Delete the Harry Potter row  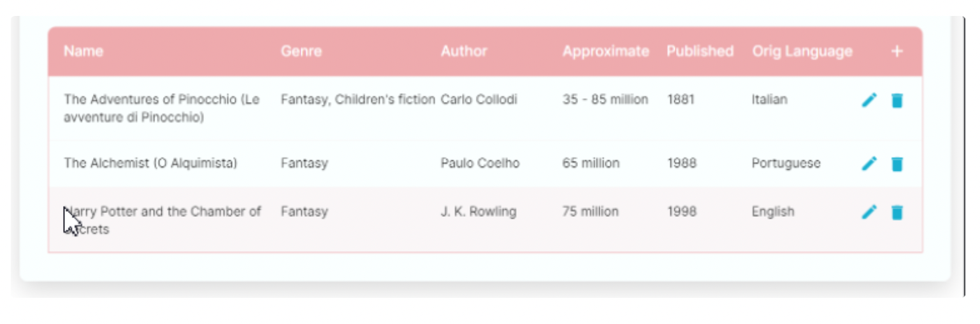tap(897, 212)
